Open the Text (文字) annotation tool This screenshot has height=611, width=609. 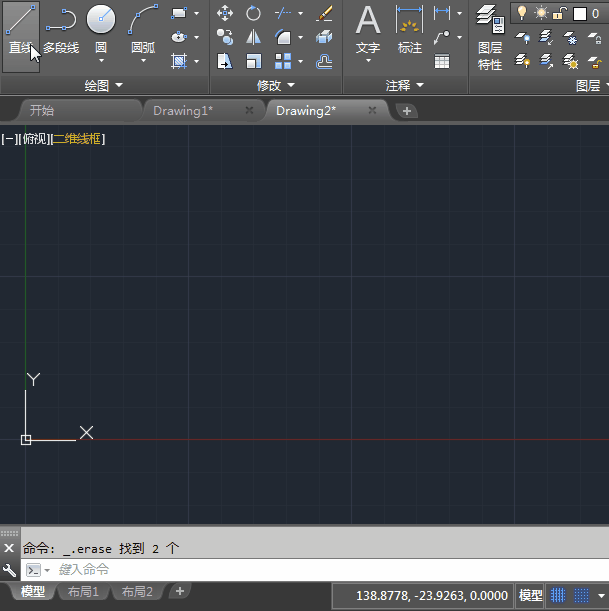point(368,30)
